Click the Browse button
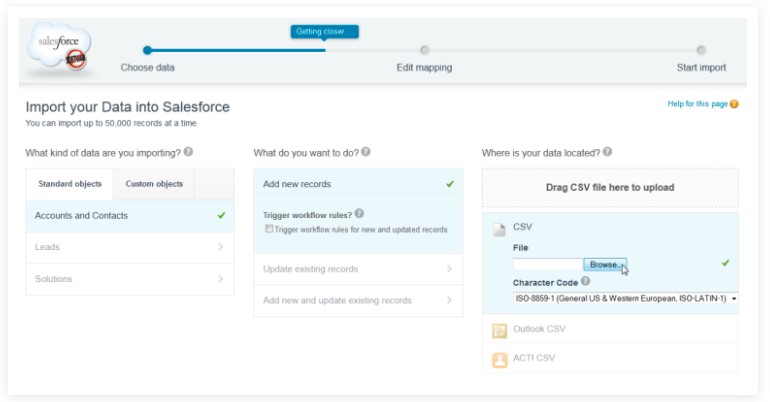 pyautogui.click(x=605, y=265)
